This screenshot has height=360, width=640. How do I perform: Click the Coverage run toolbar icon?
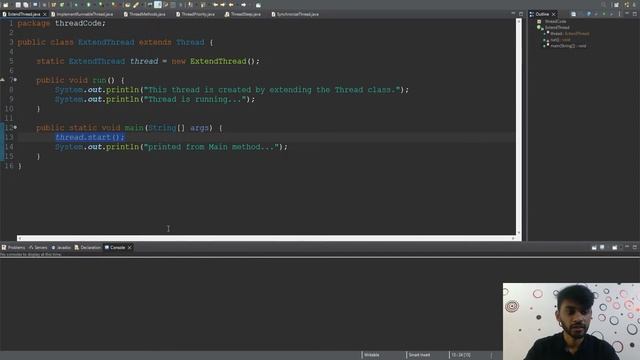click(100, 5)
